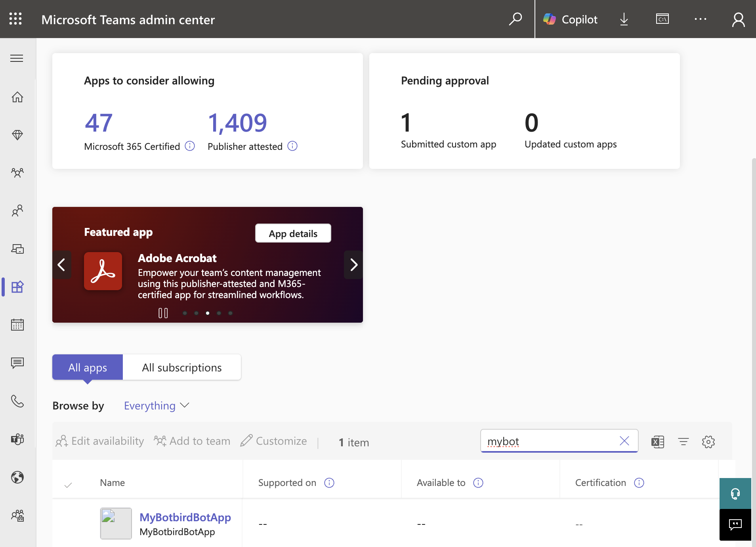Screen dimensions: 756x547
Task: Export app list to Excel
Action: click(658, 442)
